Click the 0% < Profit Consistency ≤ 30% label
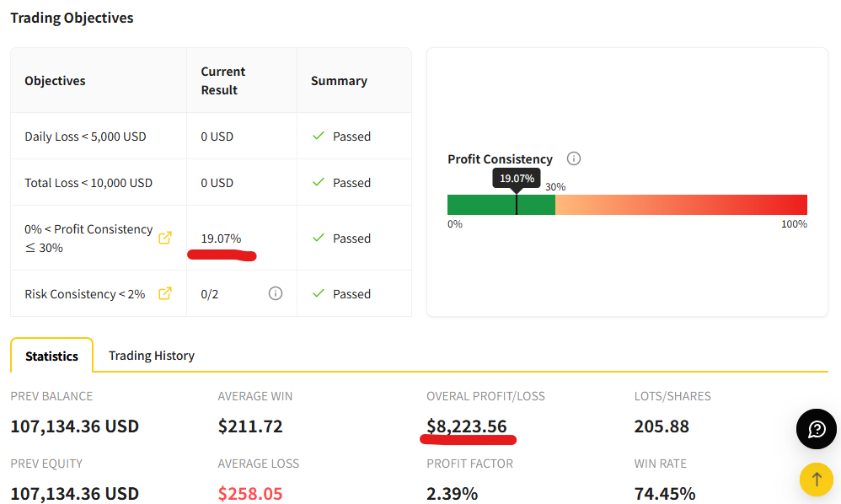The image size is (841, 504). click(x=88, y=238)
